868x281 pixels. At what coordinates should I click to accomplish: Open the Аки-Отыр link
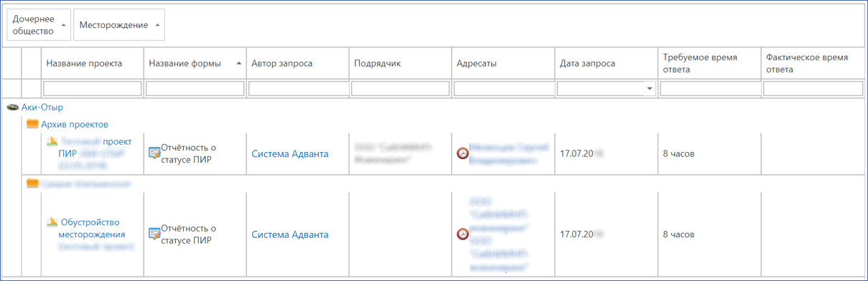(x=42, y=108)
